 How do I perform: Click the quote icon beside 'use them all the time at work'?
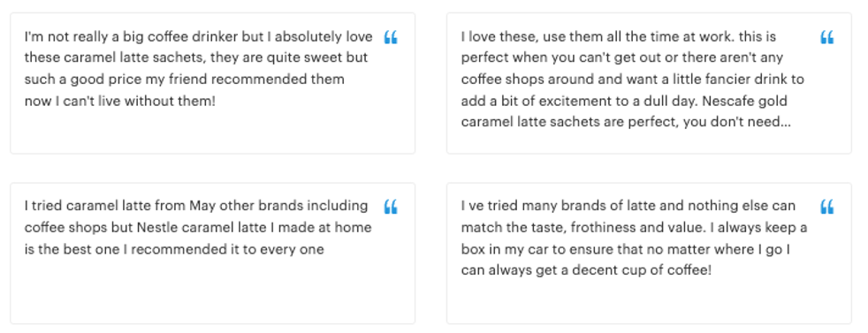click(827, 38)
